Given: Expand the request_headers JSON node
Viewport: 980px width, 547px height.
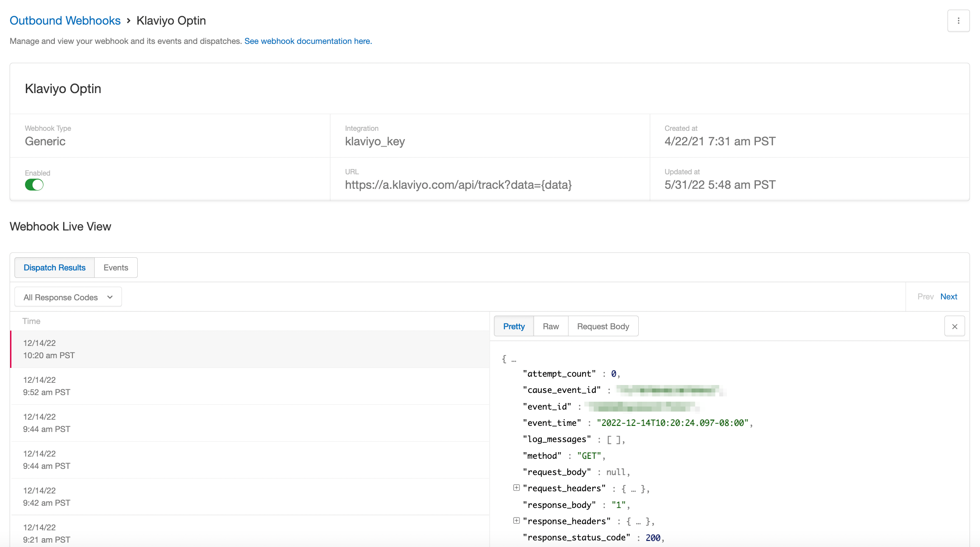Looking at the screenshot, I should (x=516, y=488).
